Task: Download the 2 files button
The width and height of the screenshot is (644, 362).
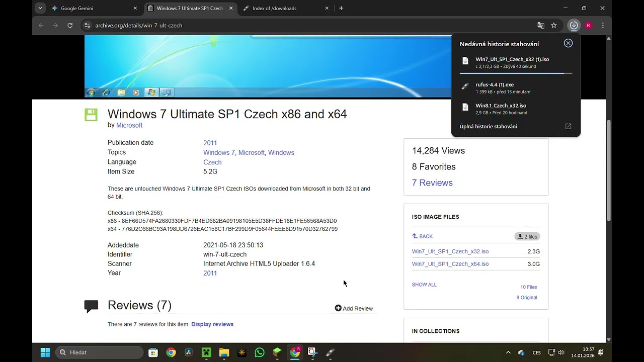Action: click(x=527, y=236)
